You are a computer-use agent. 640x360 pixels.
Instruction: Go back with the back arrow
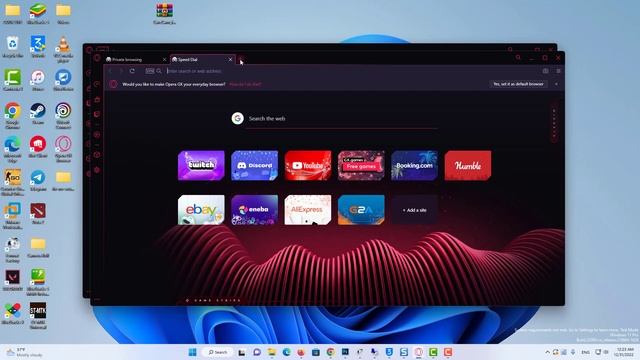110,71
